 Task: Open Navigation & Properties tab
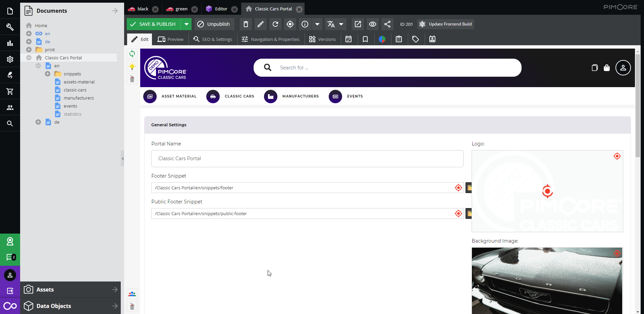pyautogui.click(x=271, y=39)
